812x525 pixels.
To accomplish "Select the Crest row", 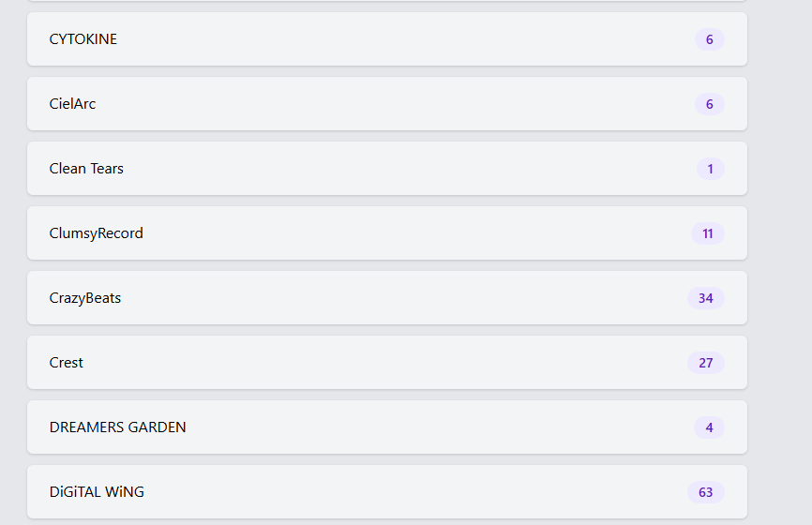I will click(x=387, y=363).
